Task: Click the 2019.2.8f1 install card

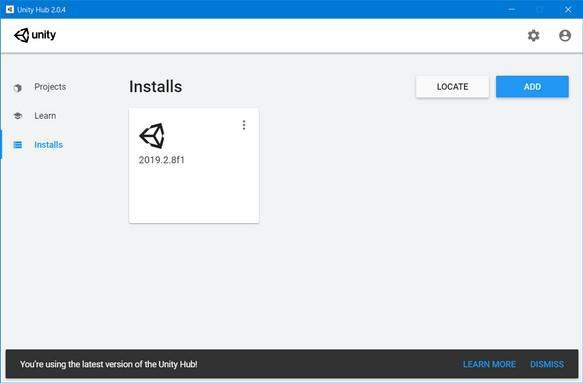Action: coord(194,165)
